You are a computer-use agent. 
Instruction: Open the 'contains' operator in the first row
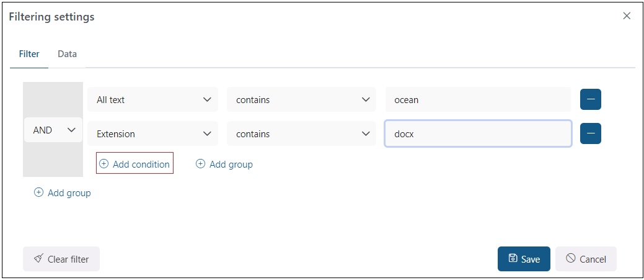pyautogui.click(x=301, y=99)
